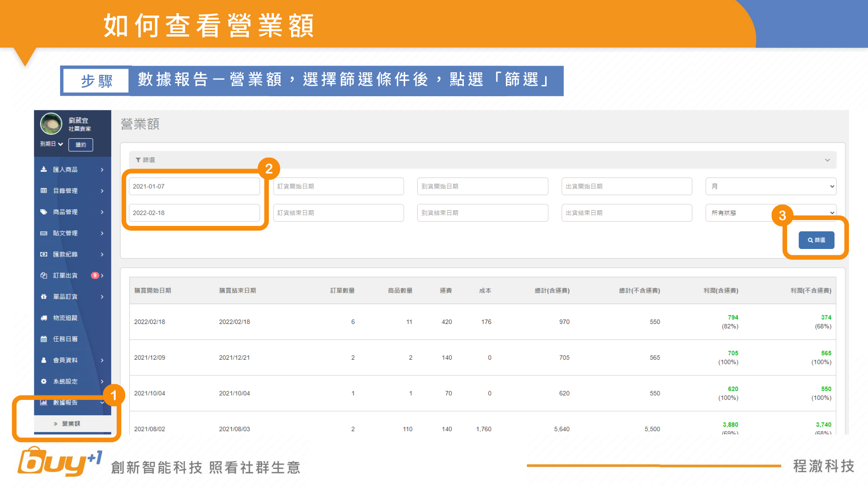Open the 數據報告 menu
Viewport: 868px width, 488px height.
pos(66,403)
